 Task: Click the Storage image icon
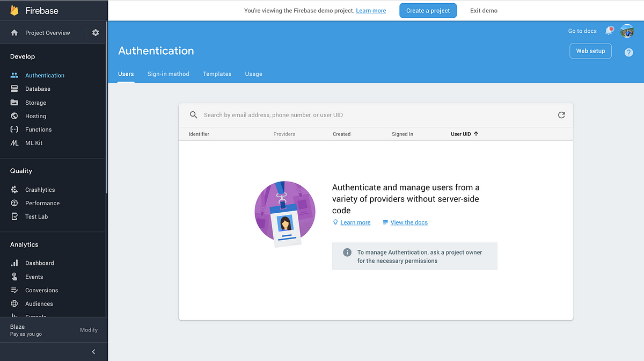click(14, 103)
